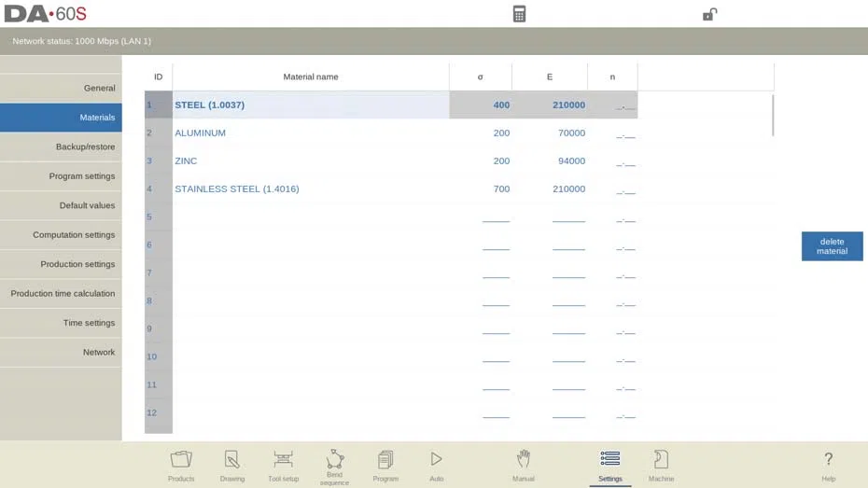Select empty row ID 10
Image resolution: width=868 pixels, height=488 pixels.
pos(159,356)
